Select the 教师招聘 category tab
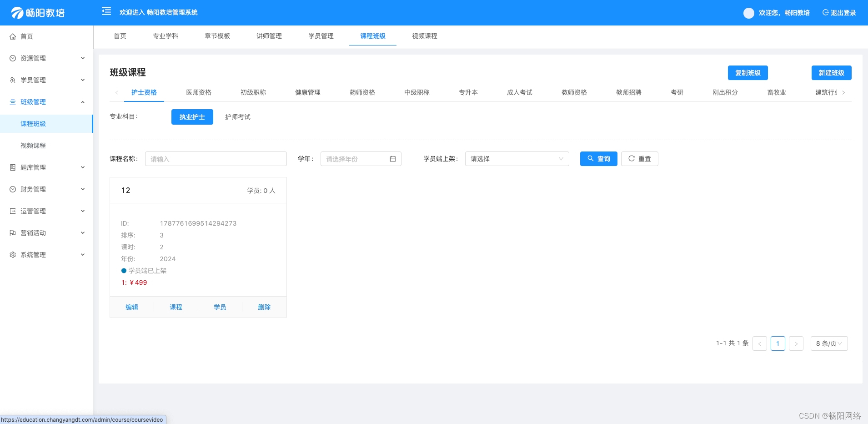This screenshot has width=868, height=424. pyautogui.click(x=629, y=92)
